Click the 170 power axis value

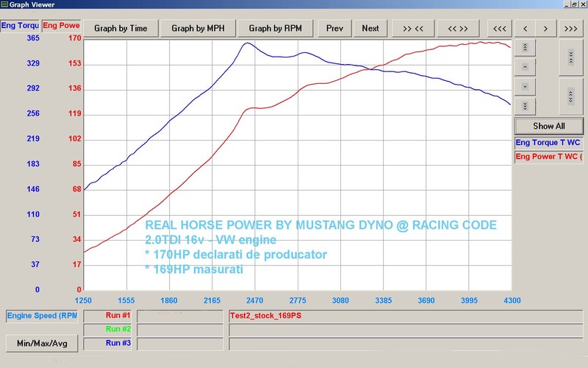point(75,38)
